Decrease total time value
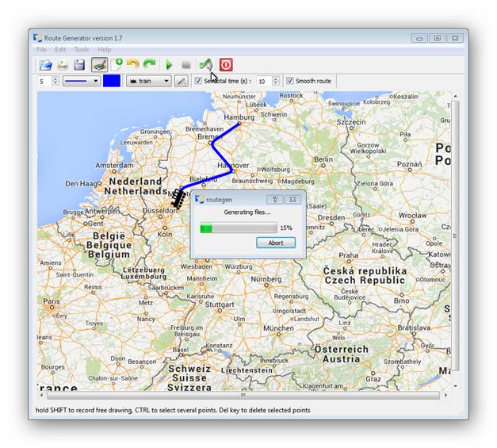This screenshot has width=497, height=448. point(276,84)
